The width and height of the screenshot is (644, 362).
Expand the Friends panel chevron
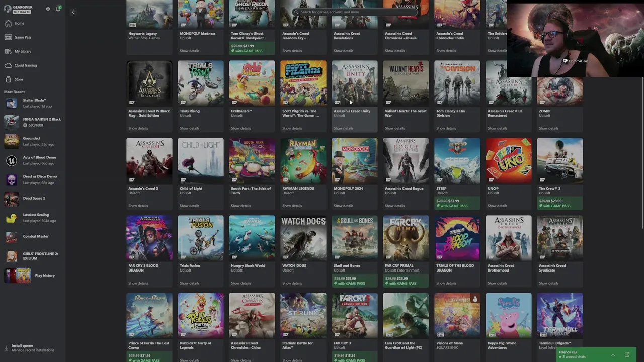[613, 355]
